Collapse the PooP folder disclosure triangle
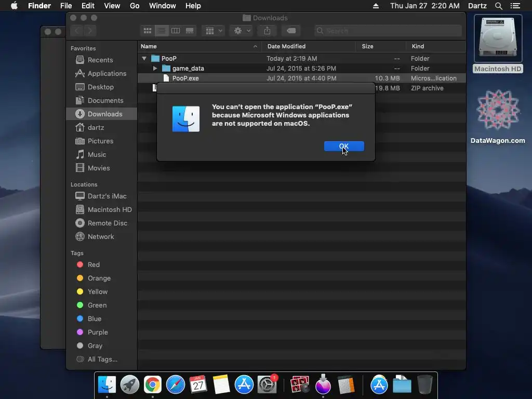Viewport: 532px width, 399px height. pos(144,58)
